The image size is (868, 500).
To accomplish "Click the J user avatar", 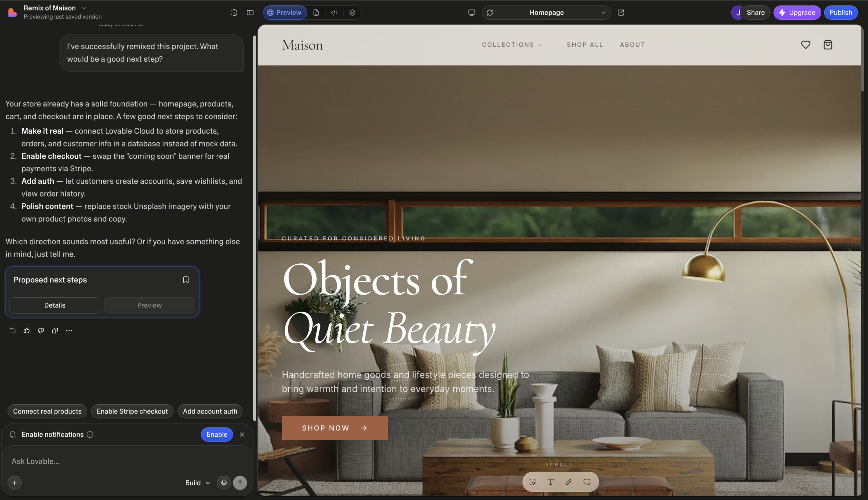I will pyautogui.click(x=737, y=12).
